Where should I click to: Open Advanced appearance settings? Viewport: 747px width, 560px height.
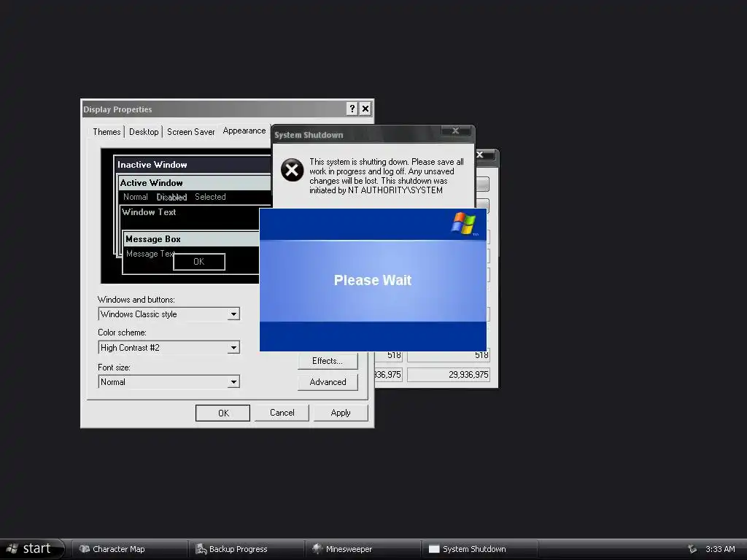(x=328, y=382)
